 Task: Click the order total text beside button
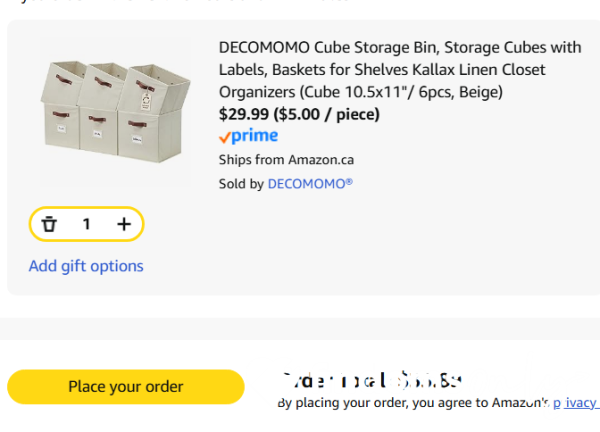click(370, 381)
